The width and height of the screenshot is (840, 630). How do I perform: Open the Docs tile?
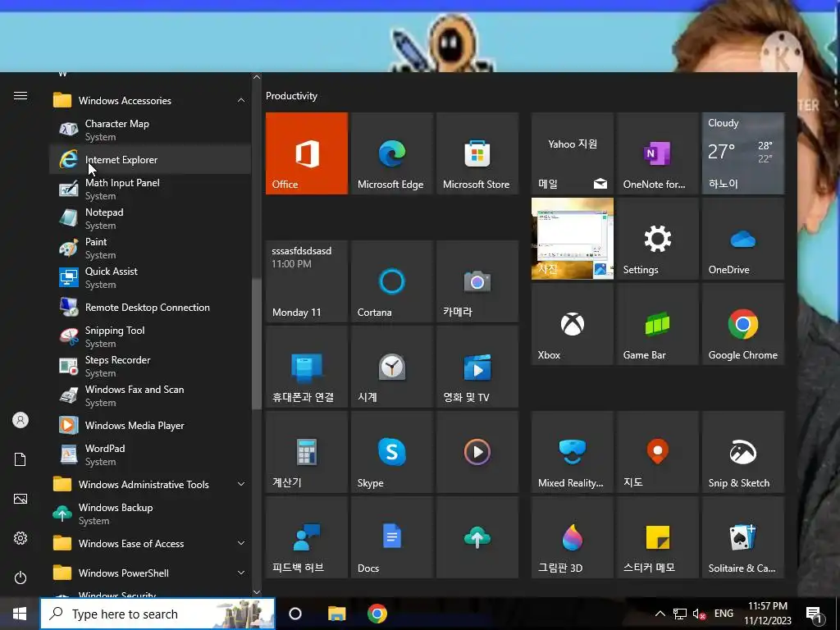click(391, 537)
